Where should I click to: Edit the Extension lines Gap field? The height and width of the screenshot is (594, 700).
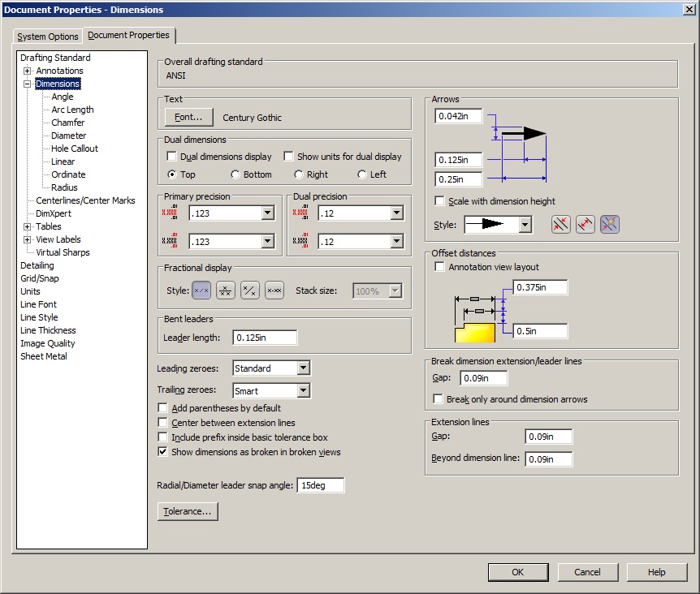tap(549, 437)
